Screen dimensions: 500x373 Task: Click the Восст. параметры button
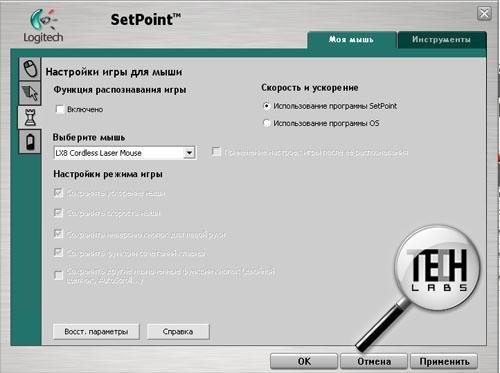(96, 332)
